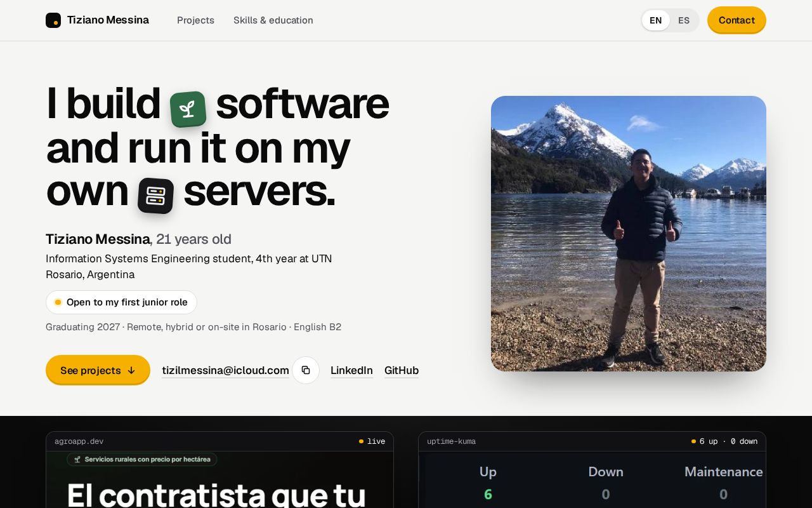
Task: Click the Maintenance label in uptime-kuma
Action: 723,472
